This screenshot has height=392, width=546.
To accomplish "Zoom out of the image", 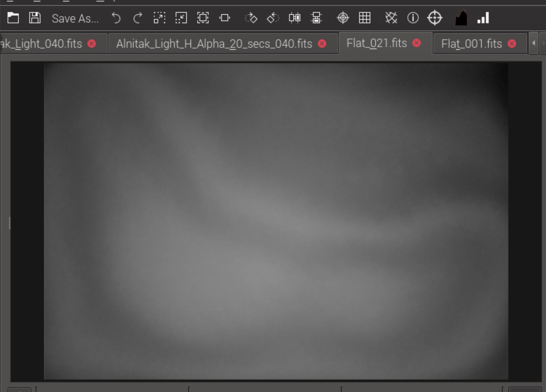I will [181, 18].
